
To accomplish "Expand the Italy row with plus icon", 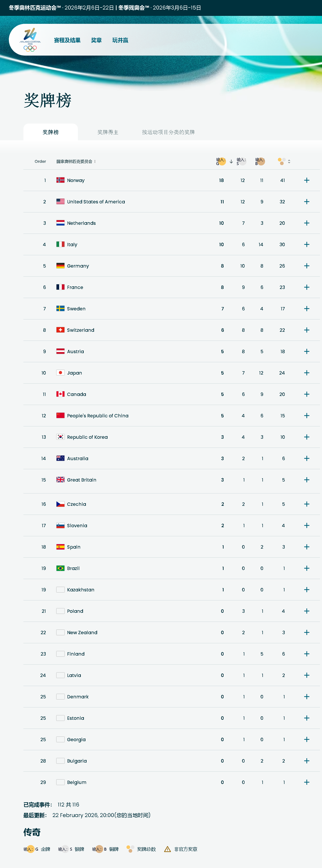I will click(307, 244).
